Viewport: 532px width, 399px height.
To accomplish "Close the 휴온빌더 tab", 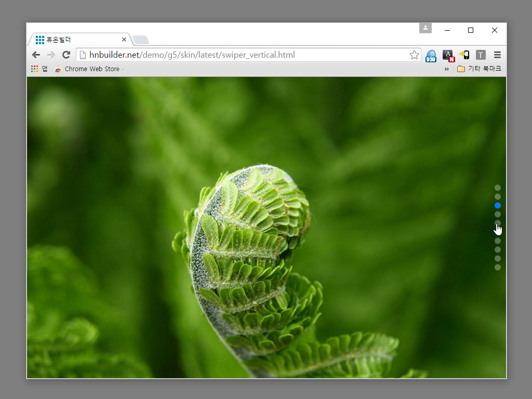I will coord(124,39).
